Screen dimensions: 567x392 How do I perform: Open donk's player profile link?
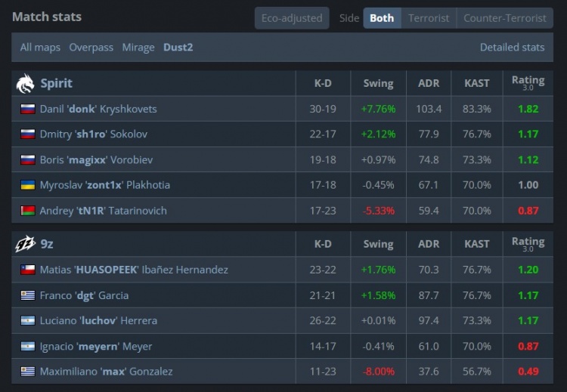98,109
